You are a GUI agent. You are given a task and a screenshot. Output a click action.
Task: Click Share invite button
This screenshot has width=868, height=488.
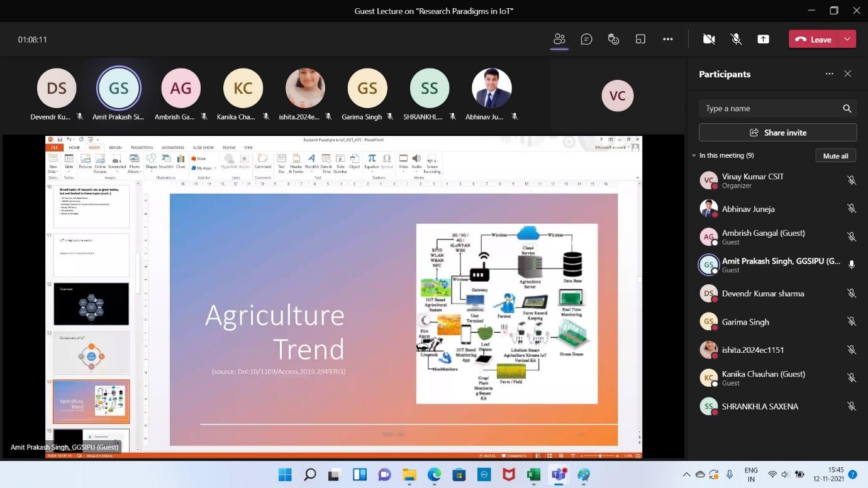pyautogui.click(x=777, y=133)
